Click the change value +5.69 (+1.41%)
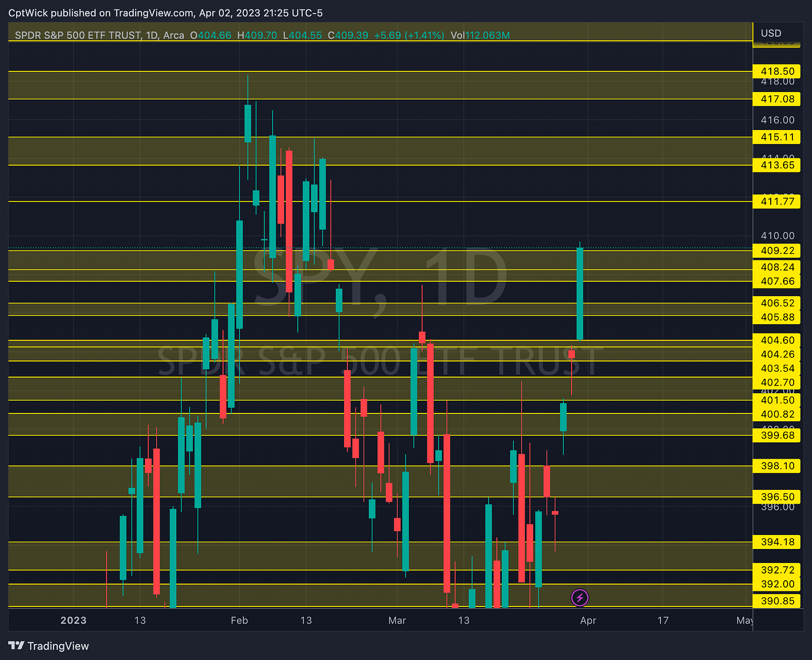Viewport: 812px width, 660px height. pyautogui.click(x=409, y=35)
